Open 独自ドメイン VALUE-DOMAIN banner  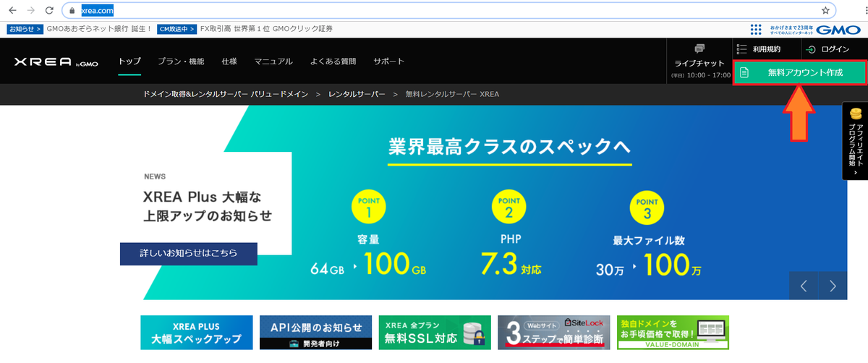coord(673,332)
